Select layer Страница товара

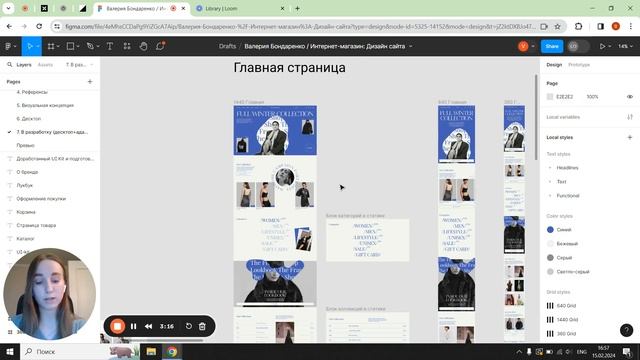click(x=36, y=225)
